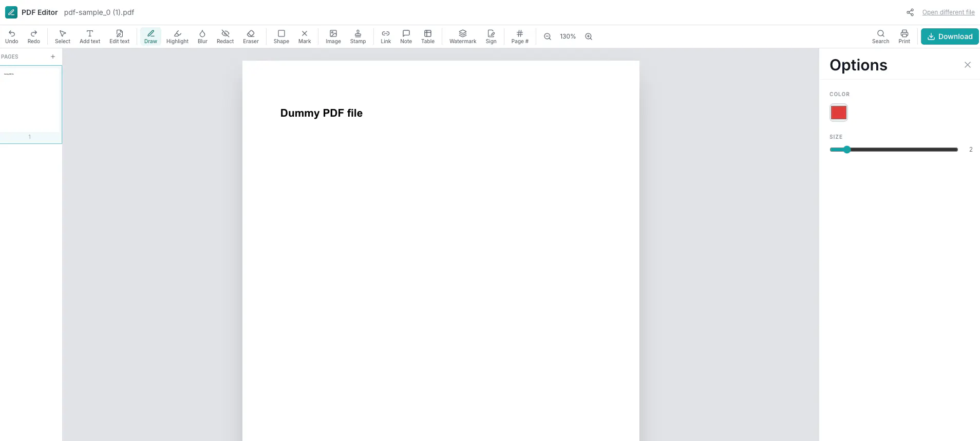The width and height of the screenshot is (980, 441).
Task: Click the PAGES sidebar label
Action: pyautogui.click(x=10, y=57)
